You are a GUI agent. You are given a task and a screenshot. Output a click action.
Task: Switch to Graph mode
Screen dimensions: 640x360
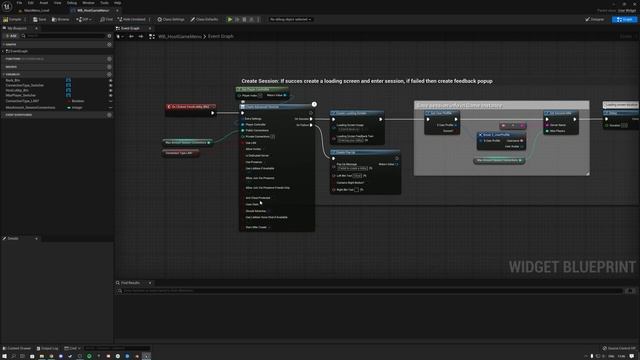click(624, 19)
